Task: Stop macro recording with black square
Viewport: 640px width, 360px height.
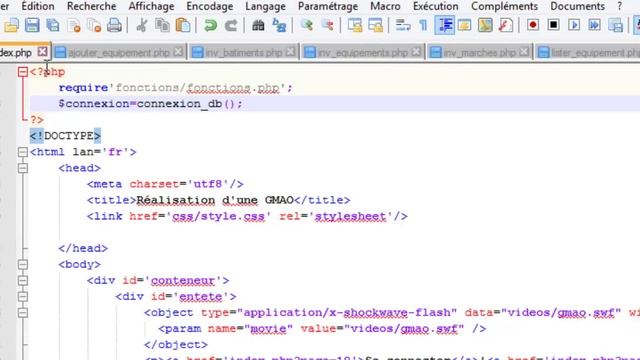Action: [x=553, y=25]
